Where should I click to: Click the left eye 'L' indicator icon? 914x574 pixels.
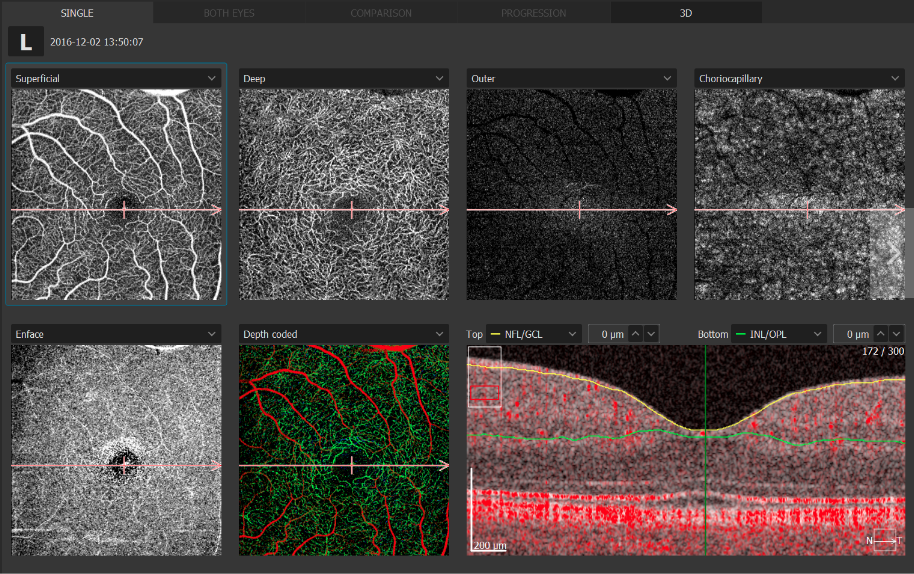[25, 42]
